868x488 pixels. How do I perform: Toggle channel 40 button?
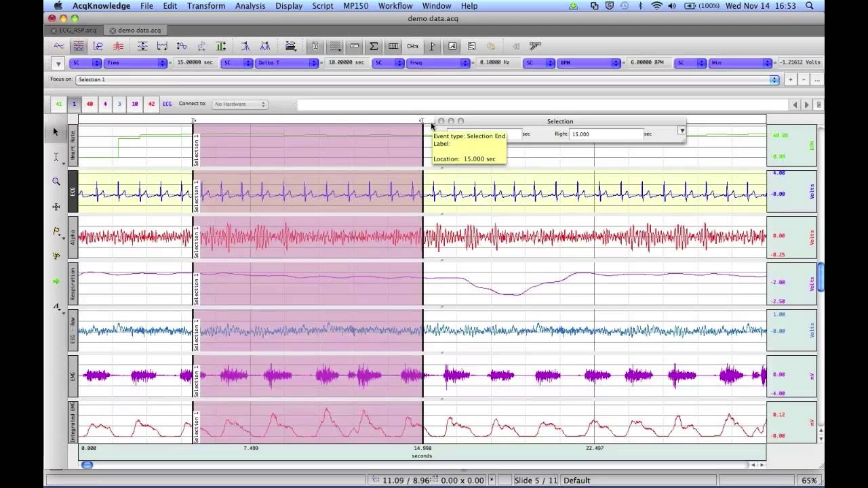tap(90, 104)
